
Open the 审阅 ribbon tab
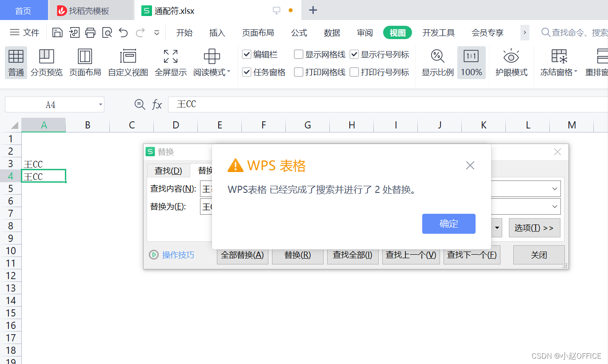click(365, 32)
